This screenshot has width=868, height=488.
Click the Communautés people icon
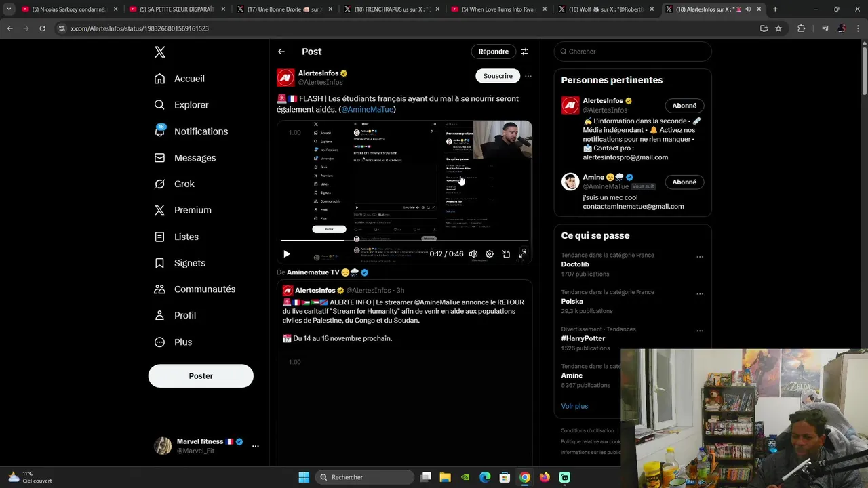(159, 289)
